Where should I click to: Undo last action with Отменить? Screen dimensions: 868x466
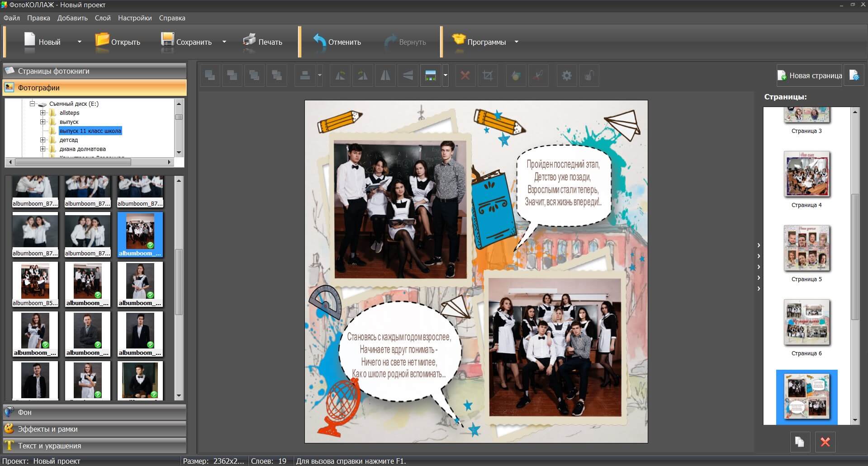(x=337, y=42)
